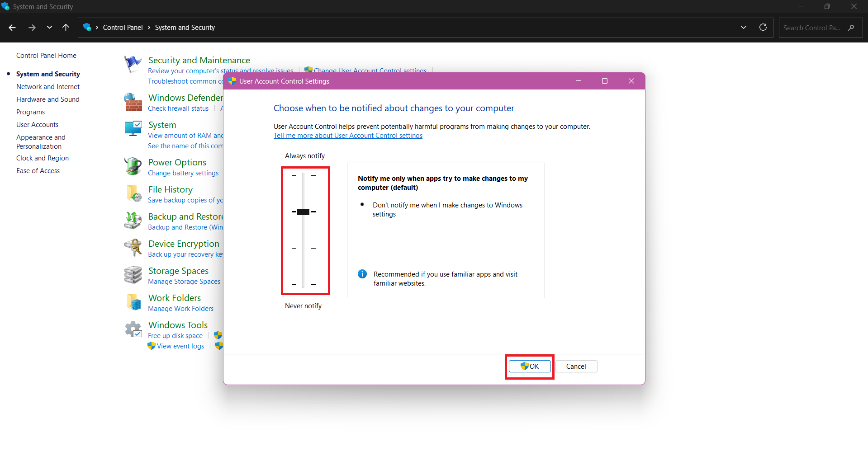Open Network and Internet category

[x=48, y=87]
